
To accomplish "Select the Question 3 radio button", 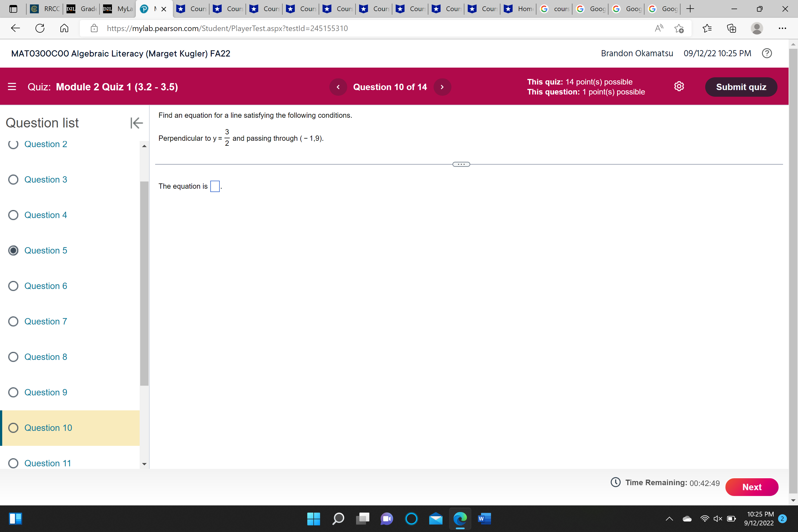I will tap(13, 180).
